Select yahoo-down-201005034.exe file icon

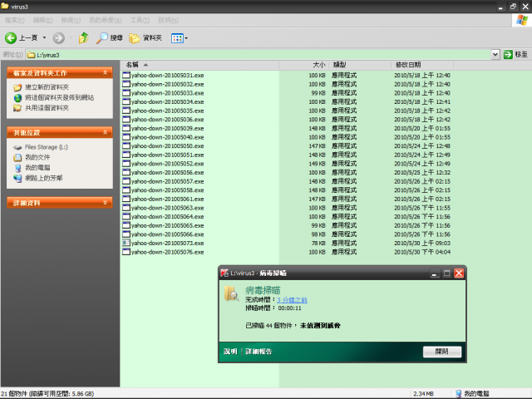[126, 101]
